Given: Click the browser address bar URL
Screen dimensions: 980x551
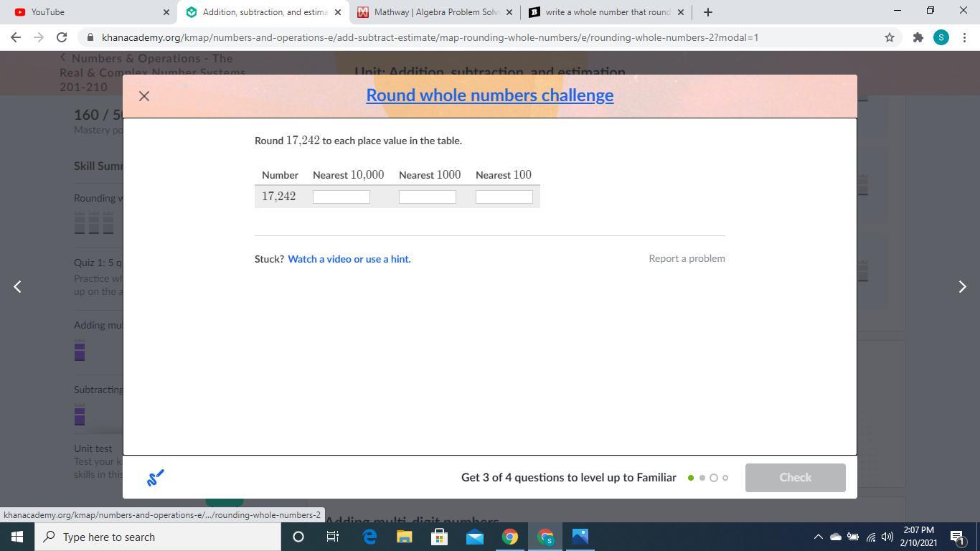Looking at the screenshot, I should [x=430, y=37].
